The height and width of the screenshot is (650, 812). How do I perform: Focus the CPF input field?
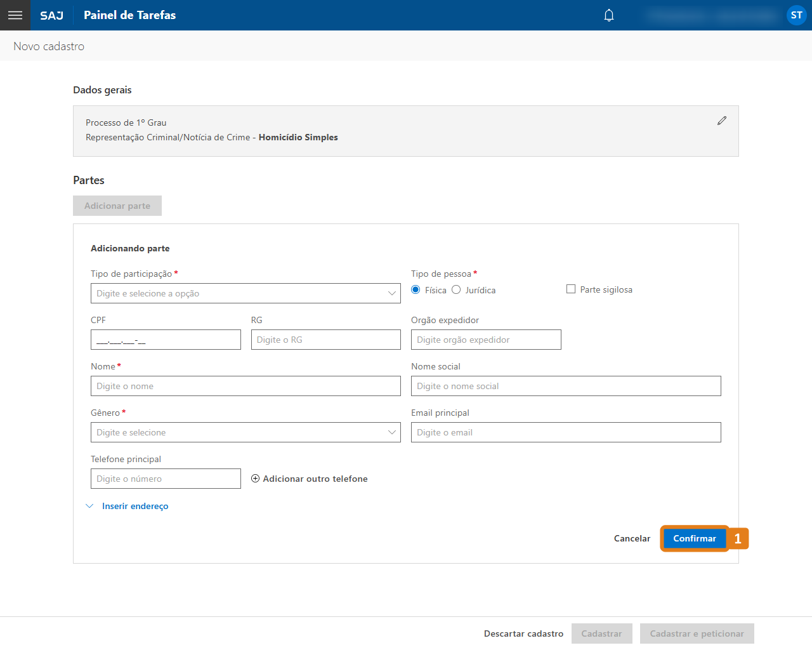(166, 340)
